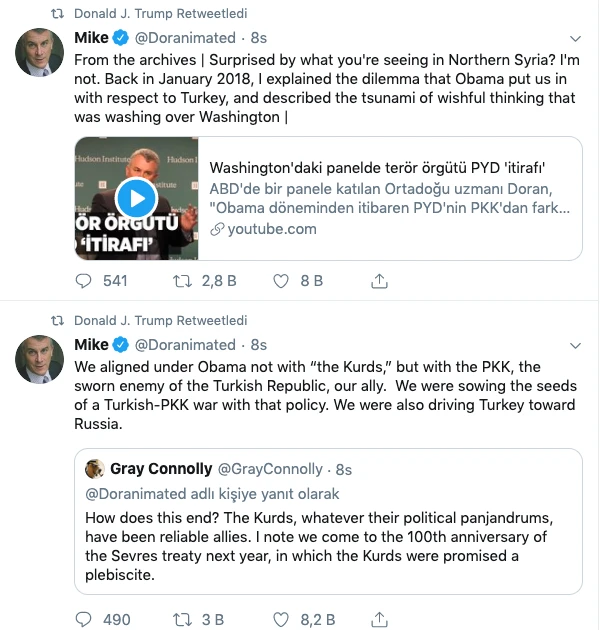This screenshot has width=602, height=630.
Task: Retweet the tweet with 3 B retweets
Action: (185, 620)
